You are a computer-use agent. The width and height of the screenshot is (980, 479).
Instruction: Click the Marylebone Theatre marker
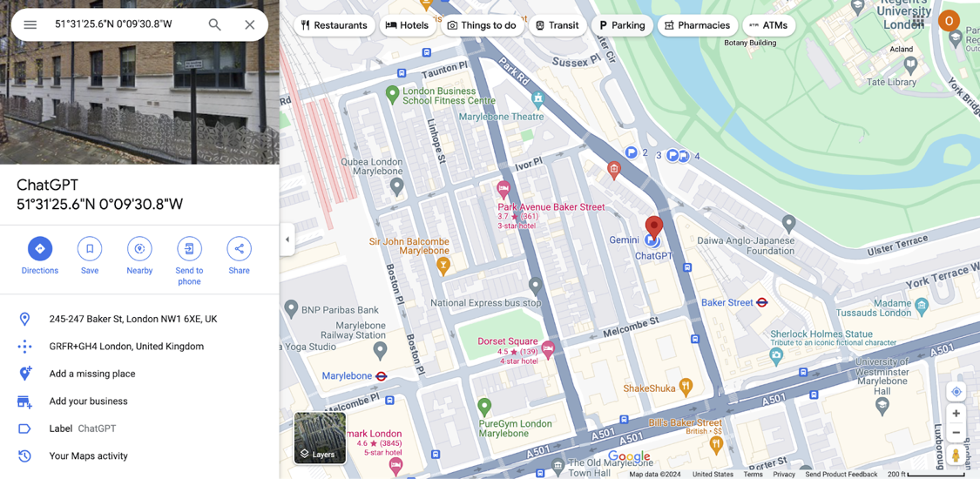538,100
